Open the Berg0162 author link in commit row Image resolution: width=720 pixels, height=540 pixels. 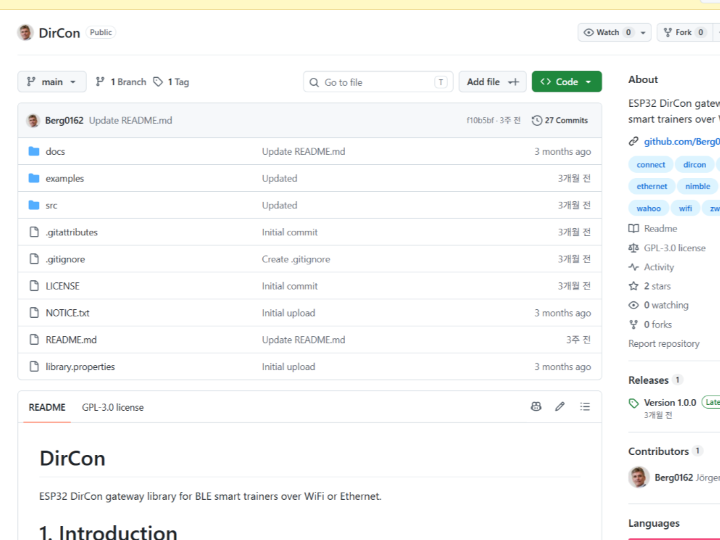pyautogui.click(x=64, y=120)
